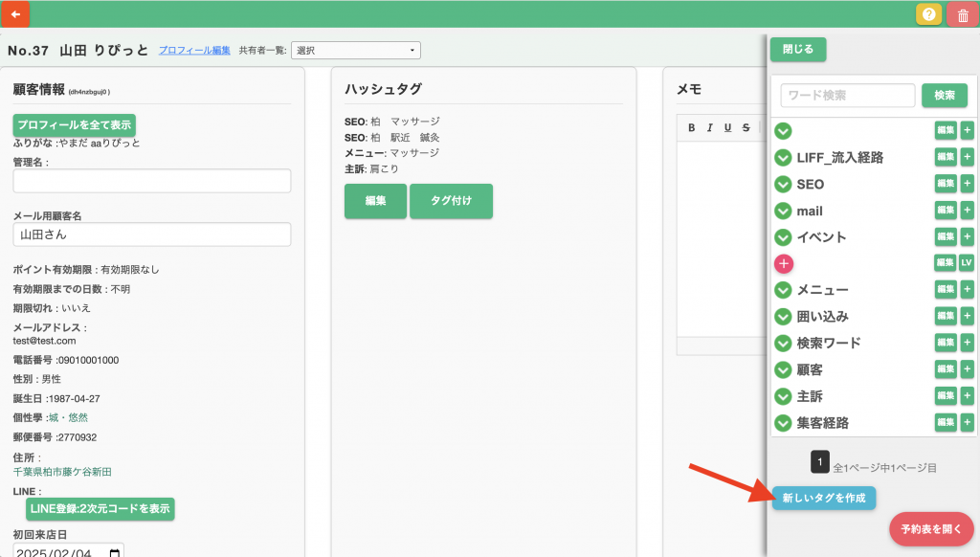Click the pink plus circle icon

783,263
